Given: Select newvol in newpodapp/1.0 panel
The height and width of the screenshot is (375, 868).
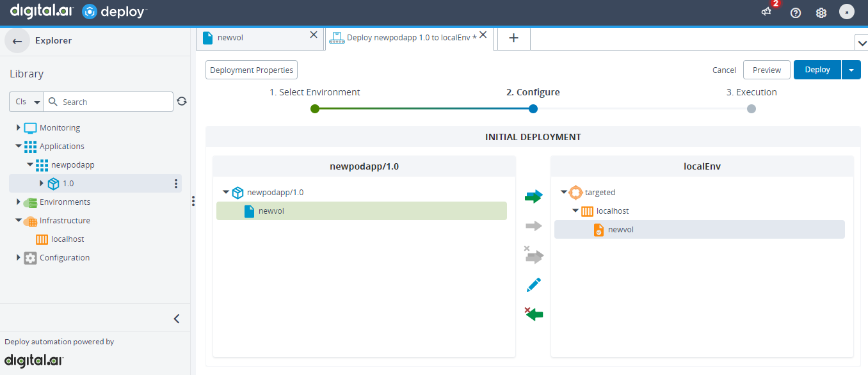Looking at the screenshot, I should click(x=362, y=211).
